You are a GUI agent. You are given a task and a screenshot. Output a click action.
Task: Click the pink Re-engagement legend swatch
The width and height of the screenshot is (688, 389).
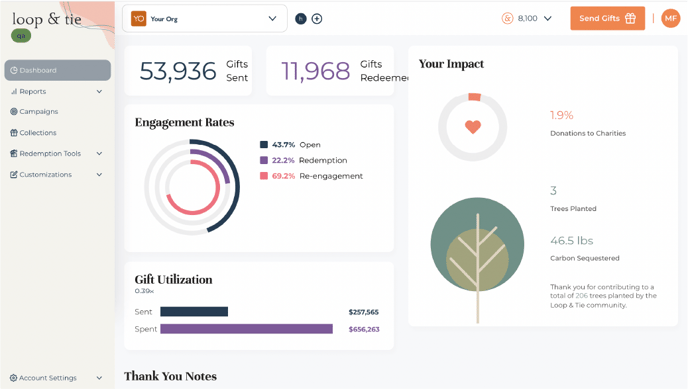pos(264,176)
